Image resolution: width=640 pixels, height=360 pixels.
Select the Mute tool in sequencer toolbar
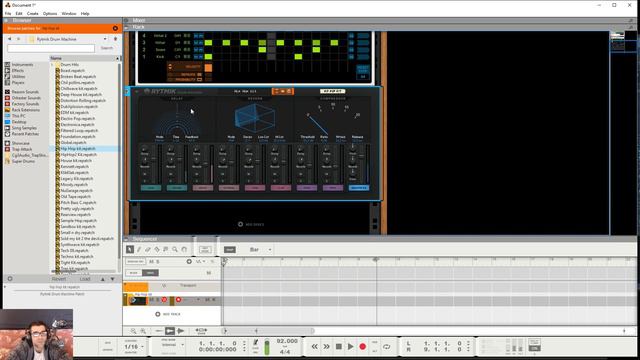(166, 249)
